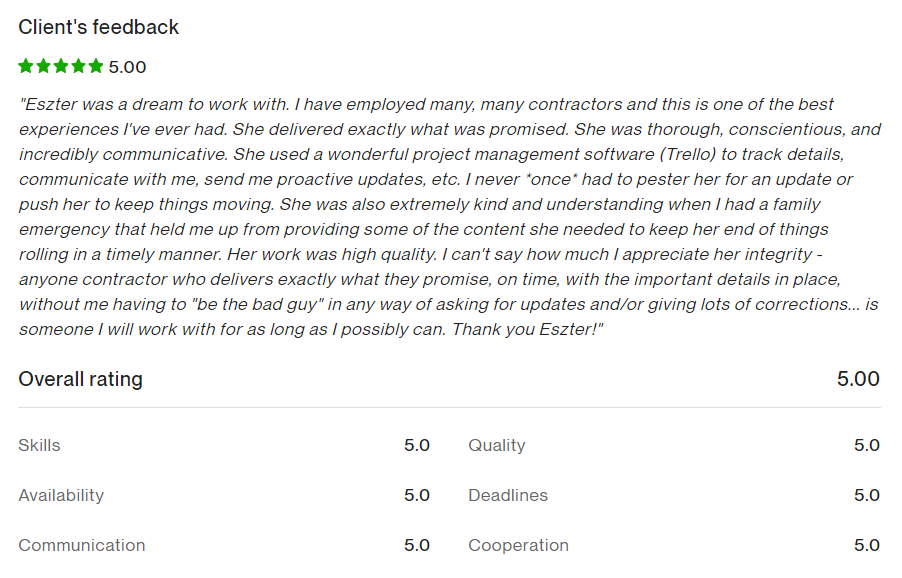Screen dimensions: 902x578
Task: Click the Deadlines 5.0 score
Action: tap(866, 495)
